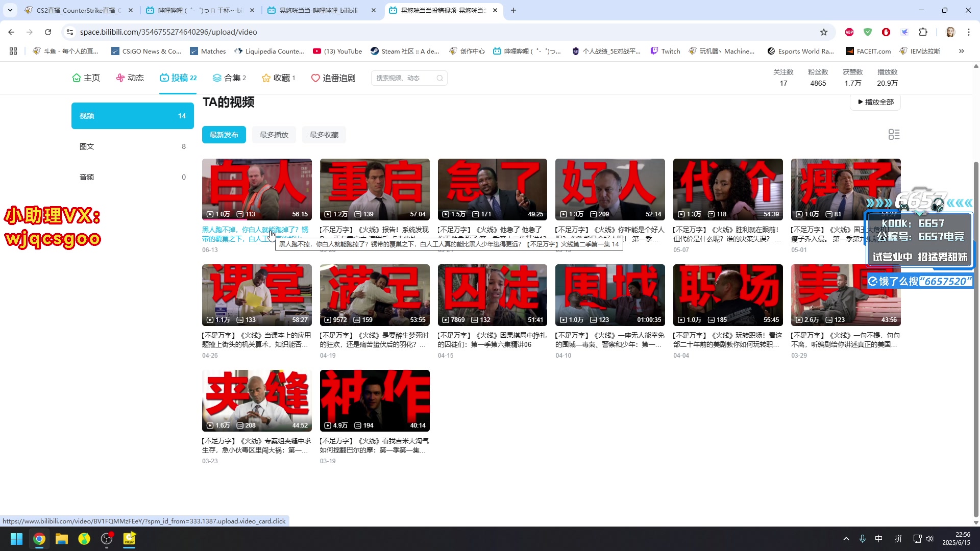Open the ABP extension icon
The width and height of the screenshot is (980, 551).
click(849, 32)
